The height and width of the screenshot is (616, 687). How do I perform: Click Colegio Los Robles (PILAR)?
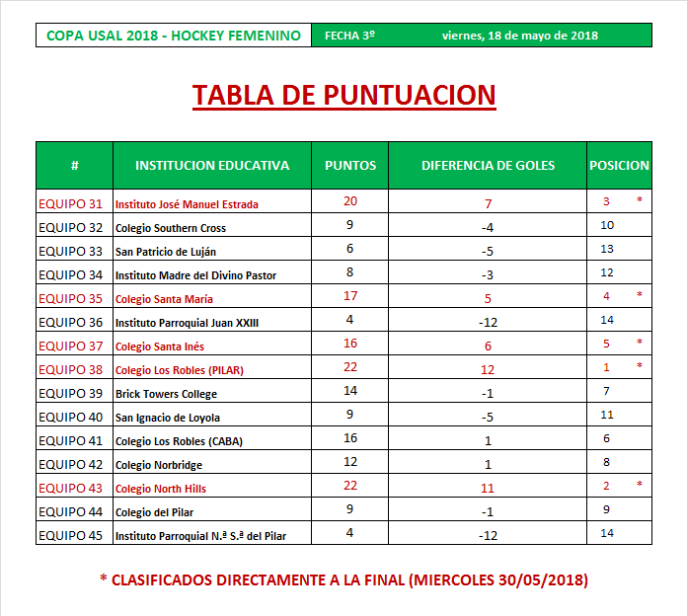(x=180, y=370)
